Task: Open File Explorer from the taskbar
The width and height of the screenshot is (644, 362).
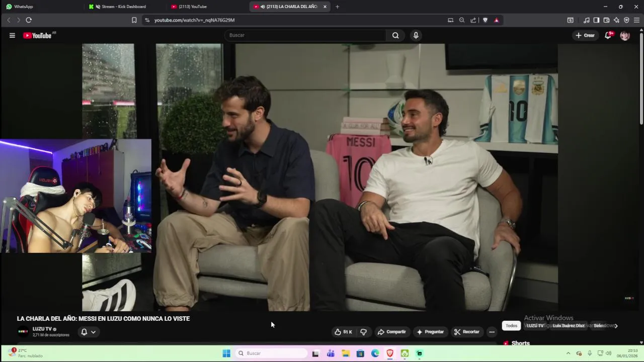Action: click(346, 353)
